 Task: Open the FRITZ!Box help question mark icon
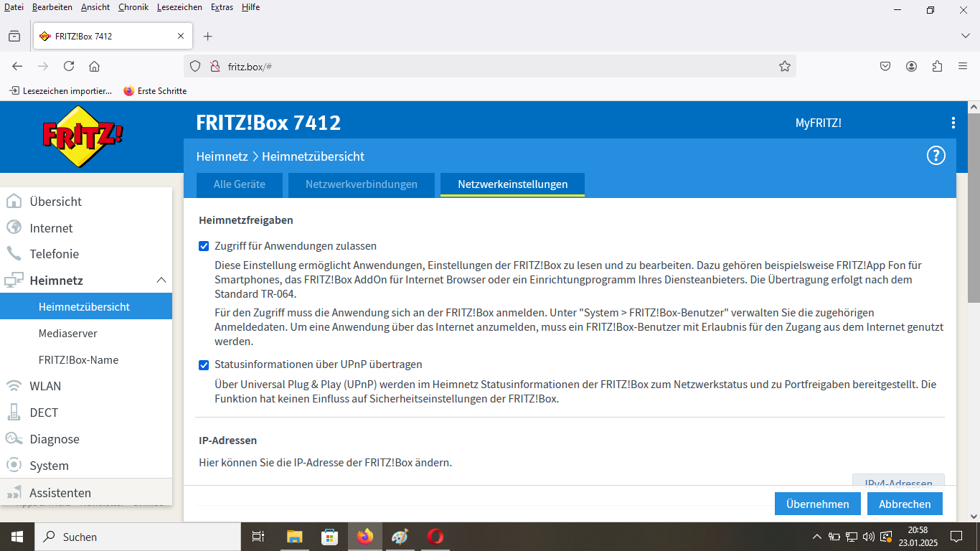936,156
